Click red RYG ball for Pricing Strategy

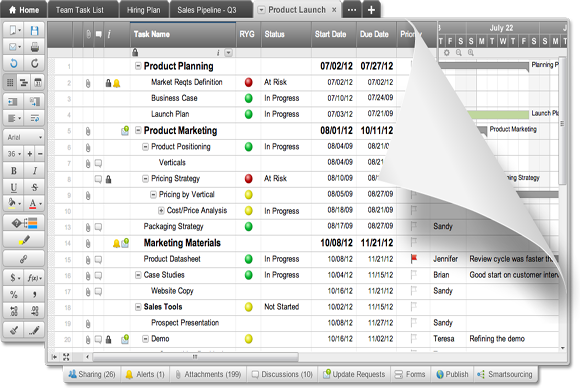[249, 179]
